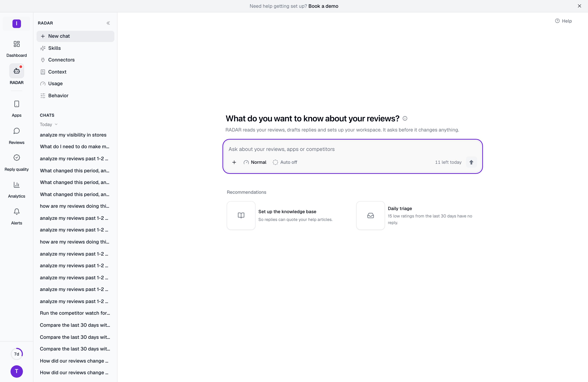Open the Reviews speech bubble icon
Screen dimensions: 588x382
click(17, 131)
